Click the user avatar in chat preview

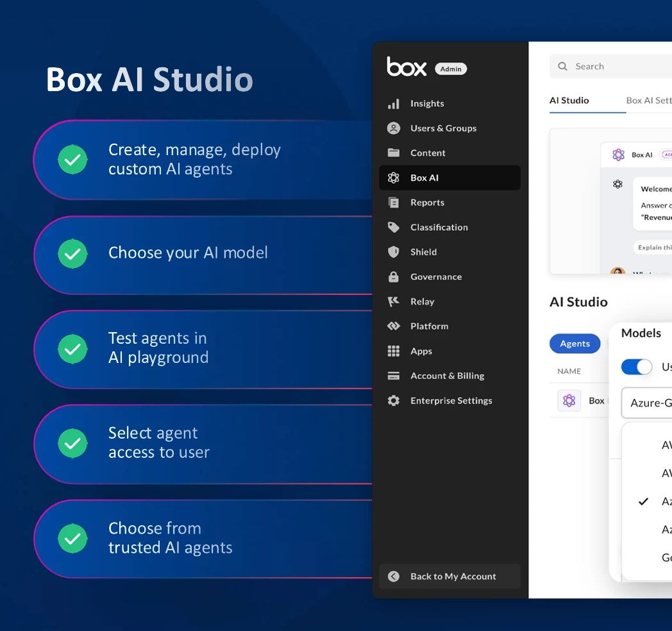click(x=617, y=271)
